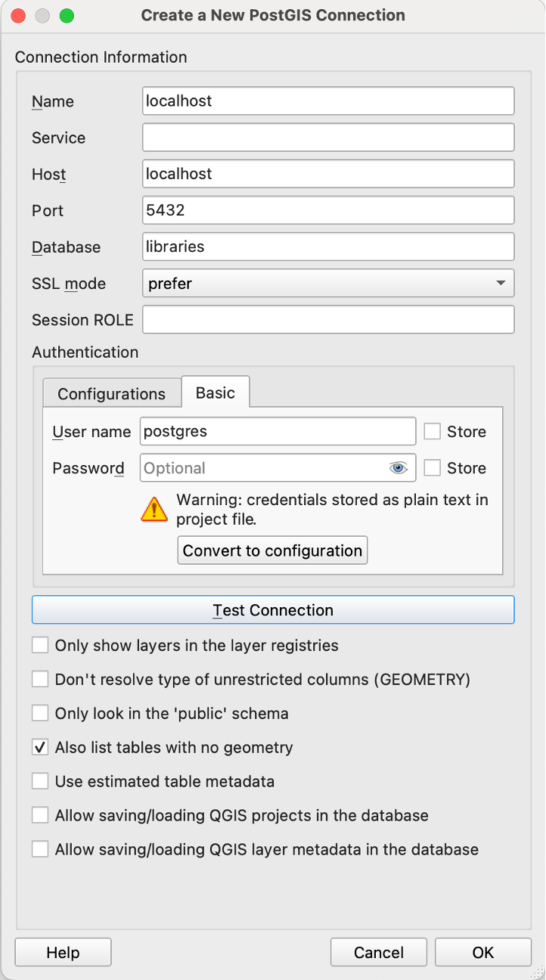Check Only show layers in layer registries
546x980 pixels.
point(40,646)
